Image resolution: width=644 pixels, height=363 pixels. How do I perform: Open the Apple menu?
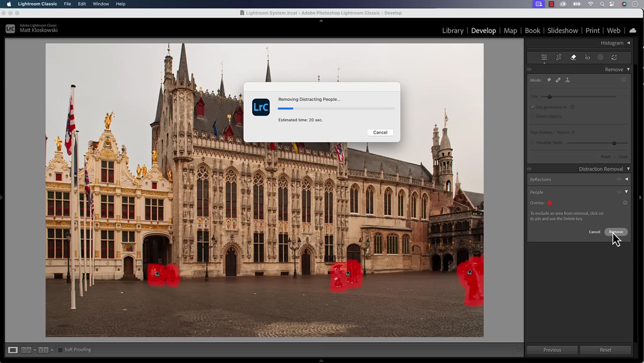[x=9, y=4]
